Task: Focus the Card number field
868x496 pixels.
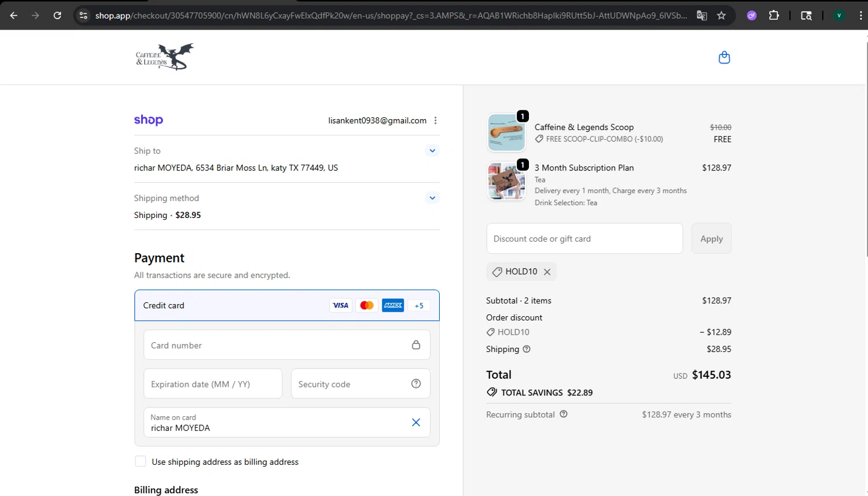Action: tap(287, 345)
